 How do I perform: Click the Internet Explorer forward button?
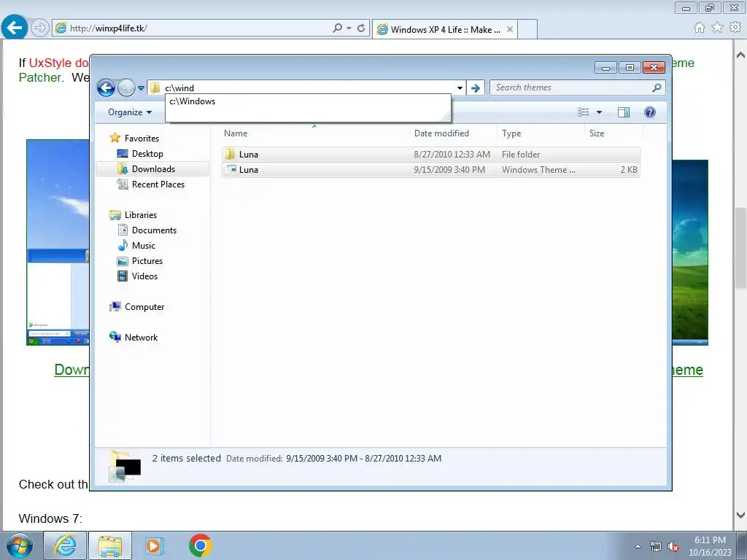pyautogui.click(x=39, y=28)
